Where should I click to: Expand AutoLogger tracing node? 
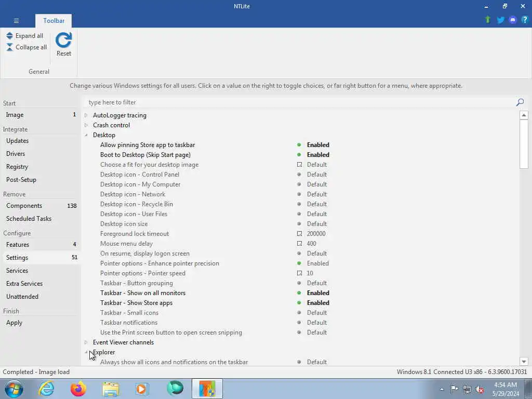86,115
